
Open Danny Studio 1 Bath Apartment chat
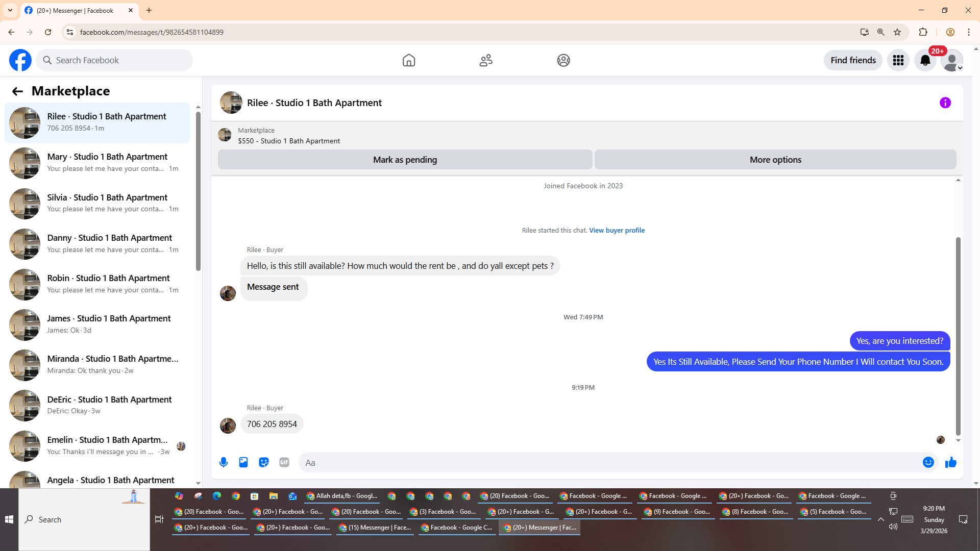pos(97,244)
